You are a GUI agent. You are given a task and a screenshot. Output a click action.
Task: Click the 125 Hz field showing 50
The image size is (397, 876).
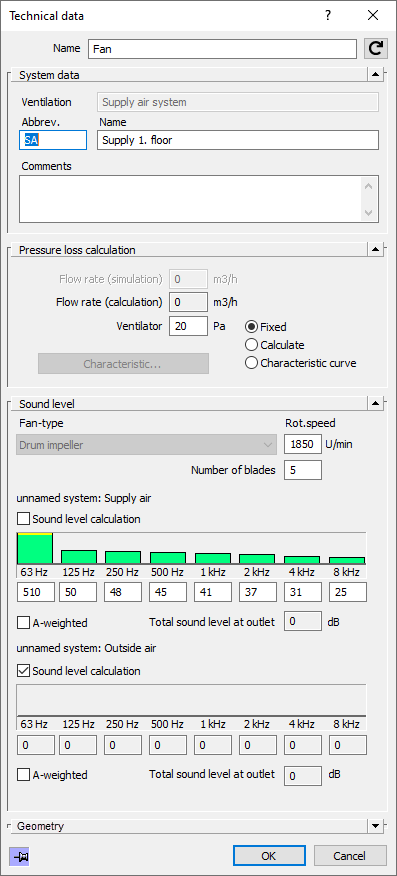(x=78, y=592)
